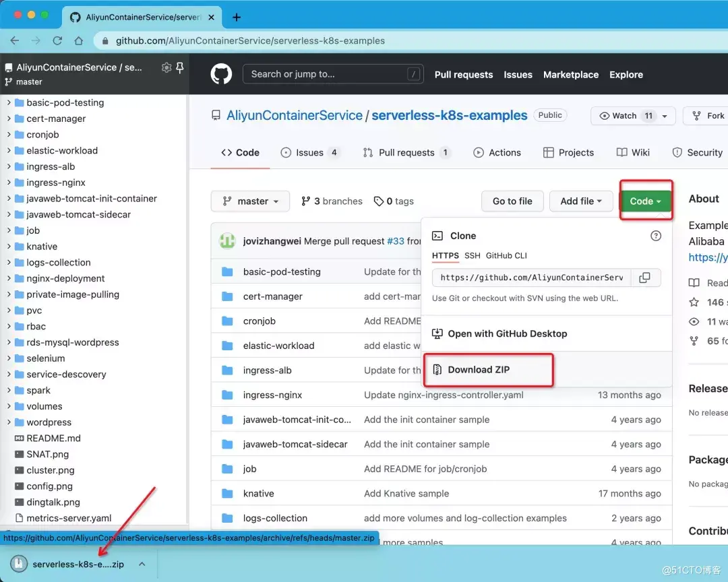Open the knative folder in file list
Viewport: 728px width, 582px height.
coord(259,493)
